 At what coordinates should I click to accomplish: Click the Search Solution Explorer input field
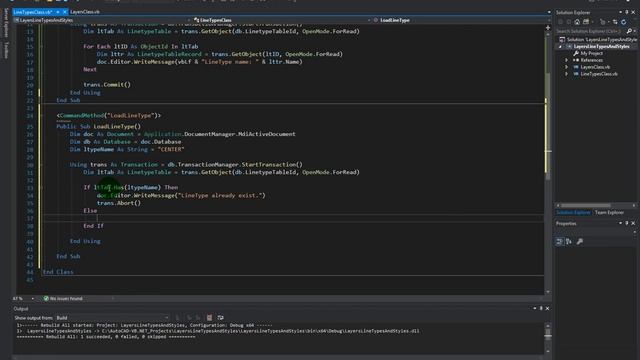(x=590, y=31)
